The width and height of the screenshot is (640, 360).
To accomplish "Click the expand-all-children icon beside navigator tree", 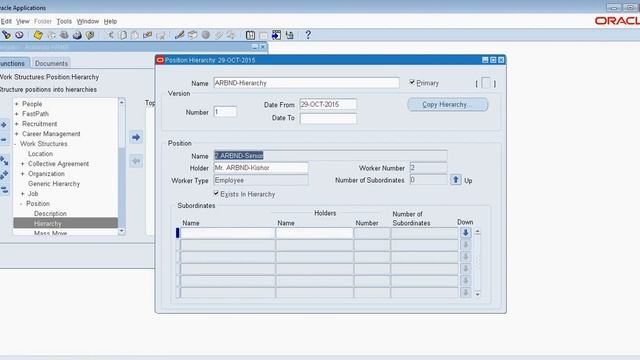I will pos(4,175).
